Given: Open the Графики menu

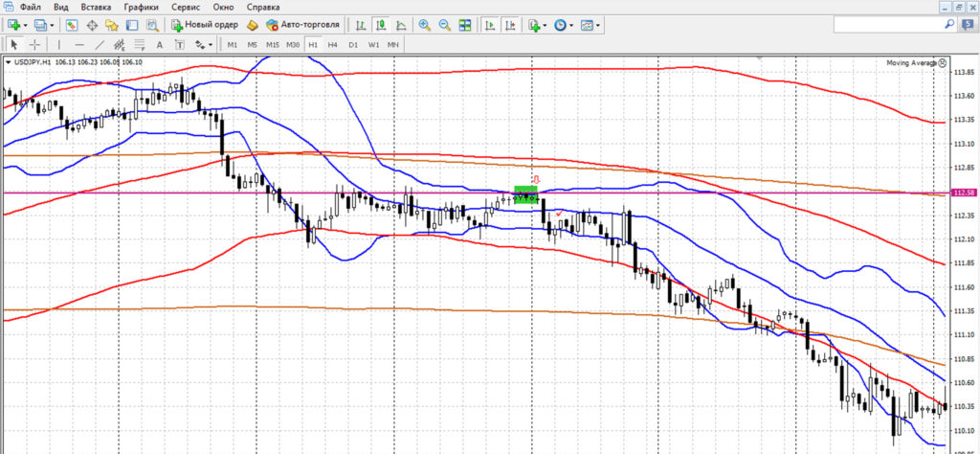Looking at the screenshot, I should coord(140,7).
